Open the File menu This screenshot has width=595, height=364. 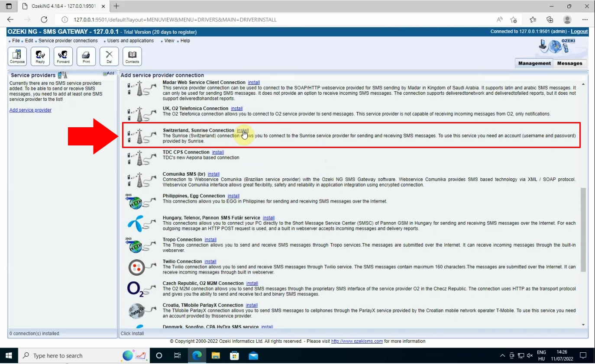coord(16,41)
